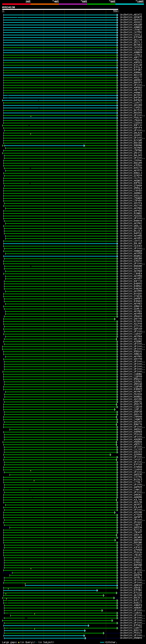Select hit label UniRef100_C6SVL1
Image resolution: width=146 pixels, height=644 pixels.
coord(131,35)
